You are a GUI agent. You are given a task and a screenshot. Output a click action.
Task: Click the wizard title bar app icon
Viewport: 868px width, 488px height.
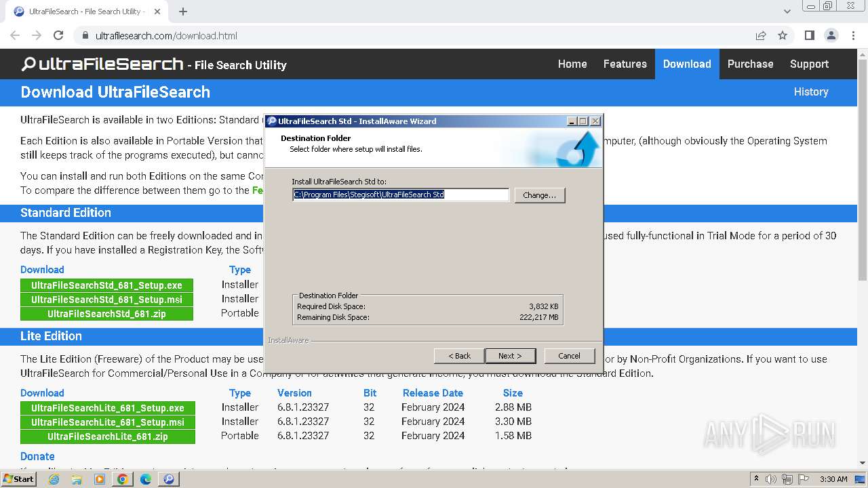pos(272,121)
